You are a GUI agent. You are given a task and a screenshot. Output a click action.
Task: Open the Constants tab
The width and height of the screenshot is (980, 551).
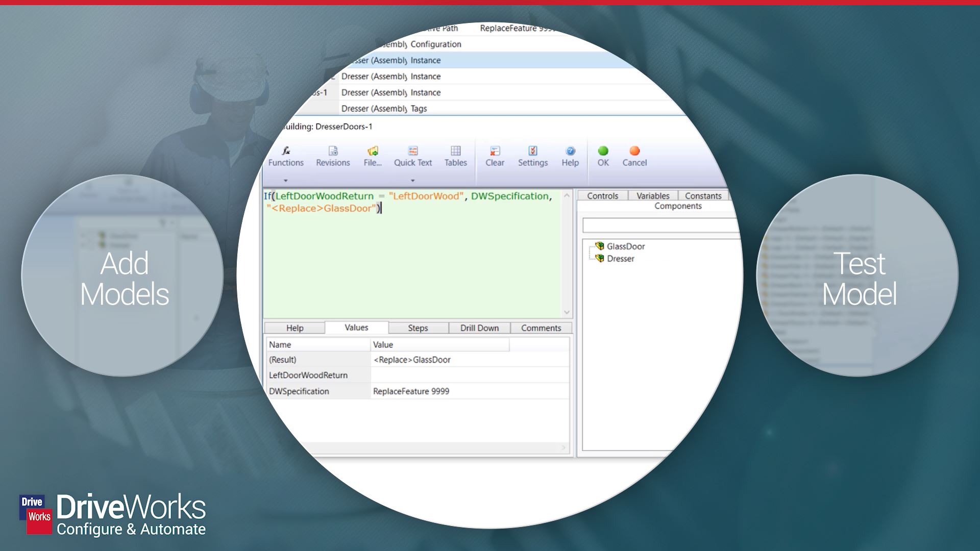click(703, 195)
